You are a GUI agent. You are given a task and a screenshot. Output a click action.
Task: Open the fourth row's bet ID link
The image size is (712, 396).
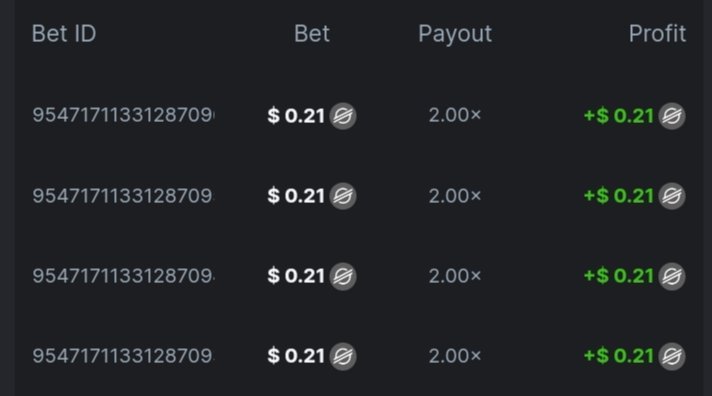click(x=124, y=356)
